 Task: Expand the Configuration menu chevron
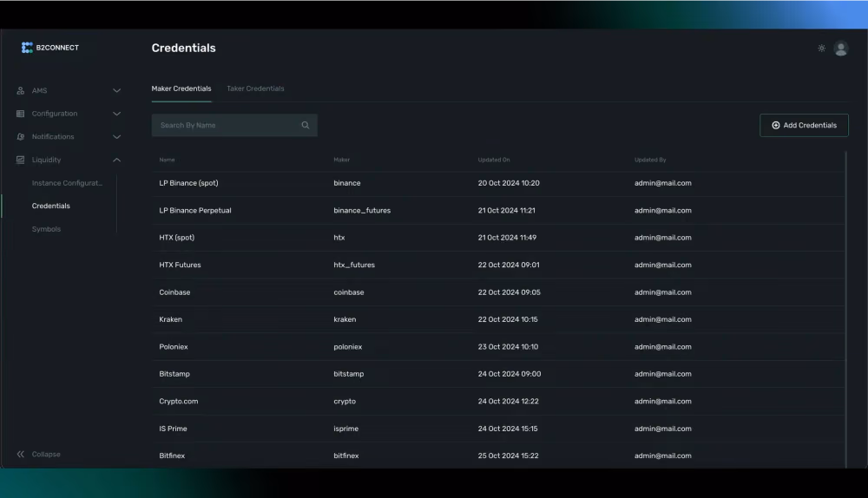pyautogui.click(x=117, y=114)
